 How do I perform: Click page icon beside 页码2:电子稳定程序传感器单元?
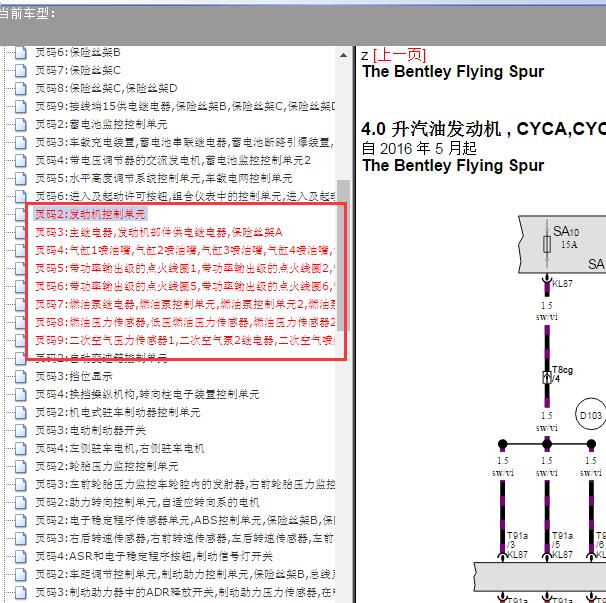[x=20, y=520]
